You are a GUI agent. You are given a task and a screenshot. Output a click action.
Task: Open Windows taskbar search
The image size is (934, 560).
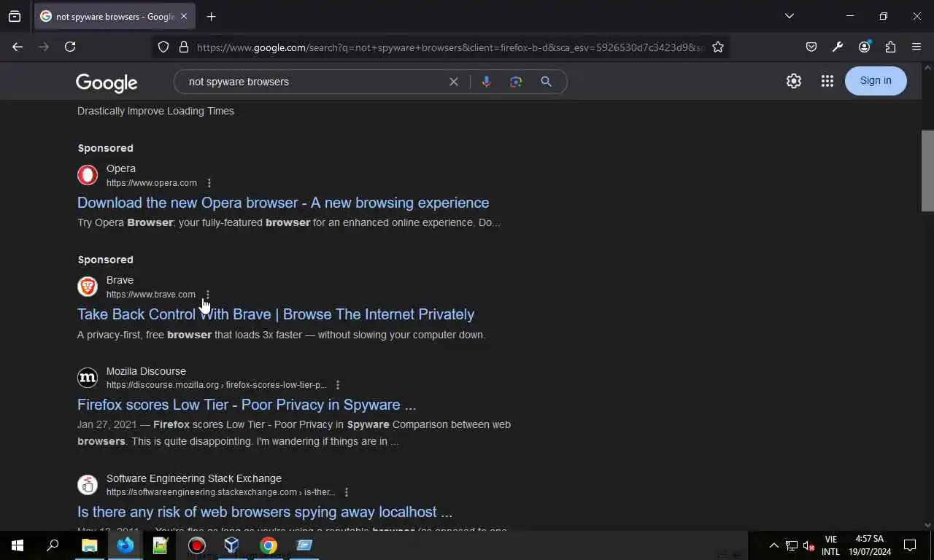coord(53,545)
